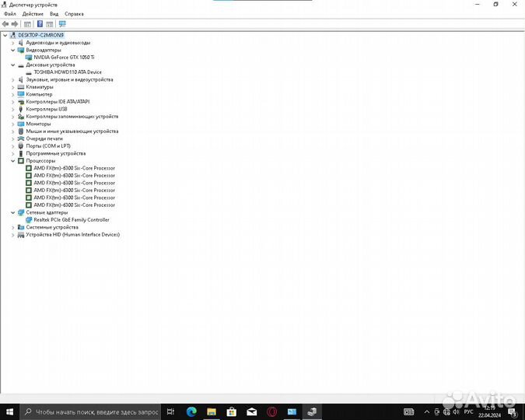Image resolution: width=525 pixels, height=420 pixels.
Task: Click the Клавиатуры keyboard icon
Action: pos(21,87)
